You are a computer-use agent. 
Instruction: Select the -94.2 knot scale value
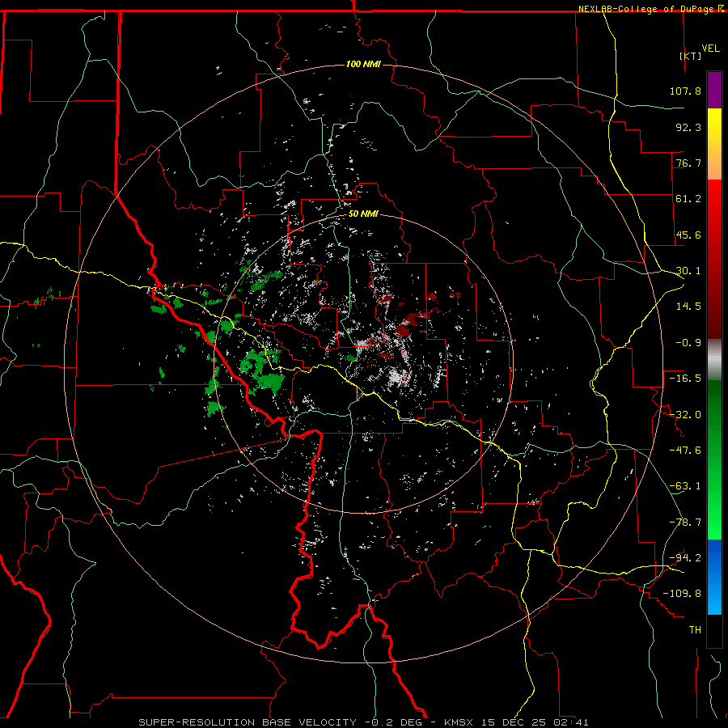click(685, 558)
